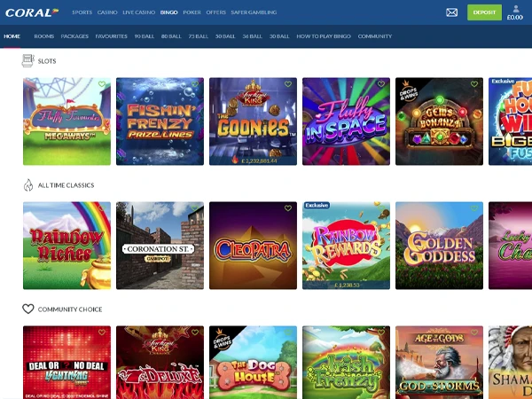Click the Goonies jackpot amount £2,232,881.44
This screenshot has height=399, width=532.
pos(259,160)
